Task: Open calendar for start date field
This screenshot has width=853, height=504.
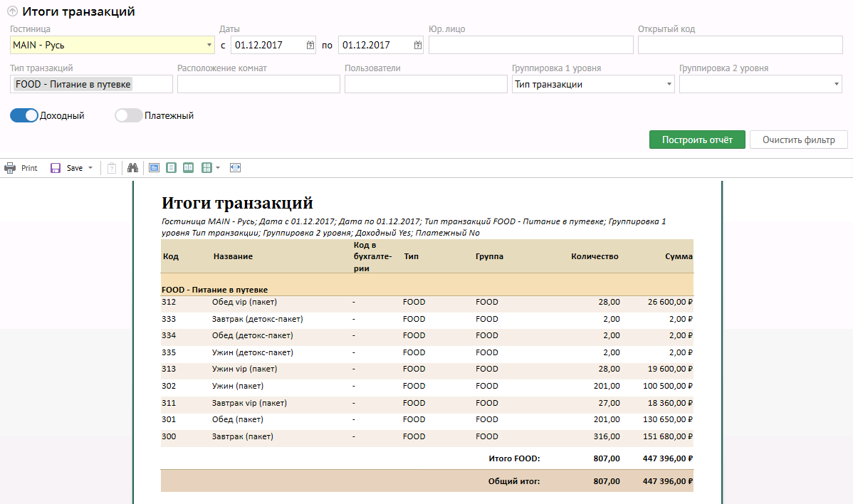Action: pos(310,46)
